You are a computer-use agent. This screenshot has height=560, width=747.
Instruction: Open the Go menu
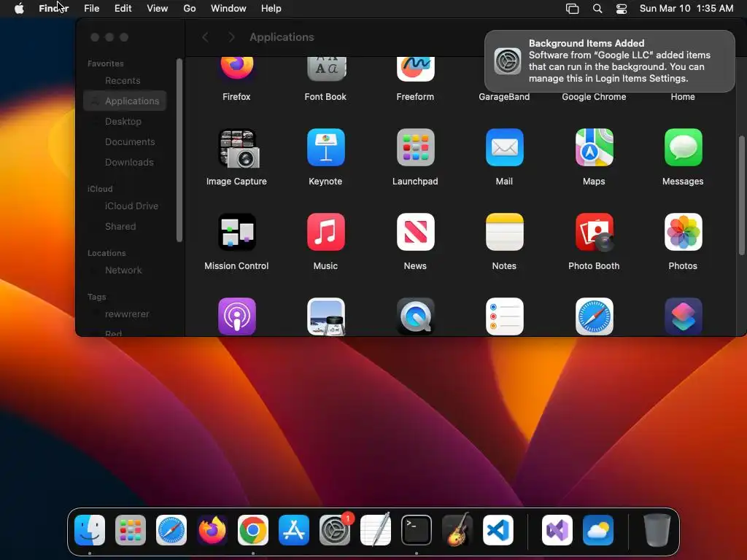coord(190,9)
